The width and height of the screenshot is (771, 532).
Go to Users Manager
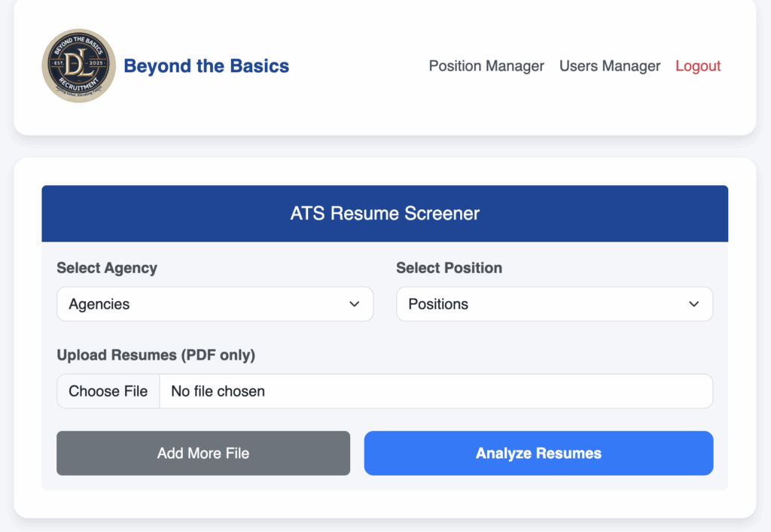tap(610, 66)
